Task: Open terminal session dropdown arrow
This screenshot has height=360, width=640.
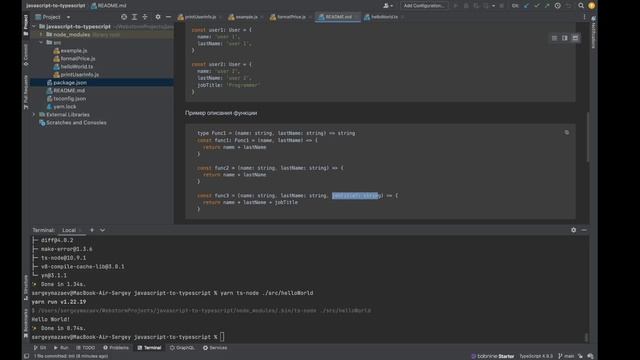Action: click(x=102, y=230)
